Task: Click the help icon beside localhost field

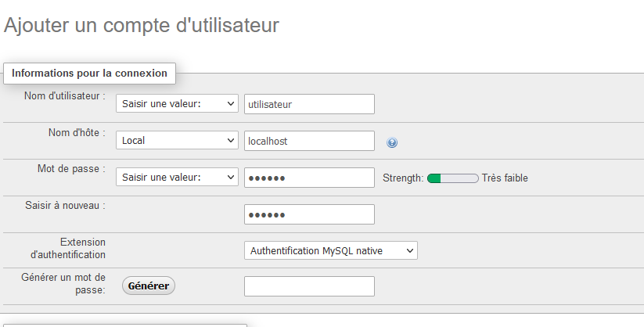Action: [392, 142]
